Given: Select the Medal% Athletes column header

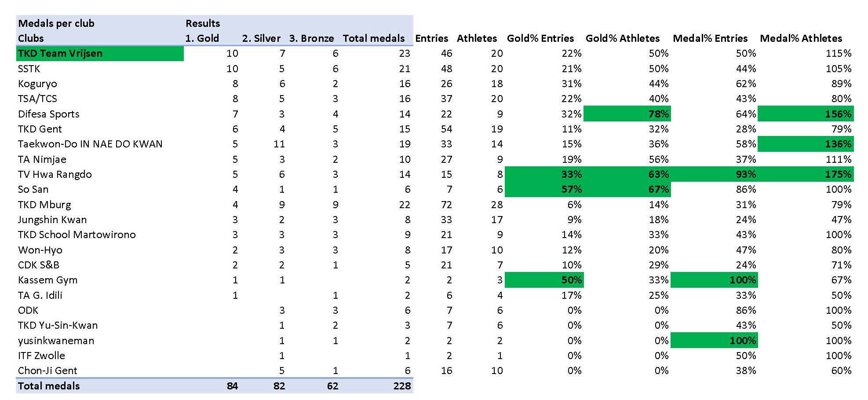Looking at the screenshot, I should [801, 38].
